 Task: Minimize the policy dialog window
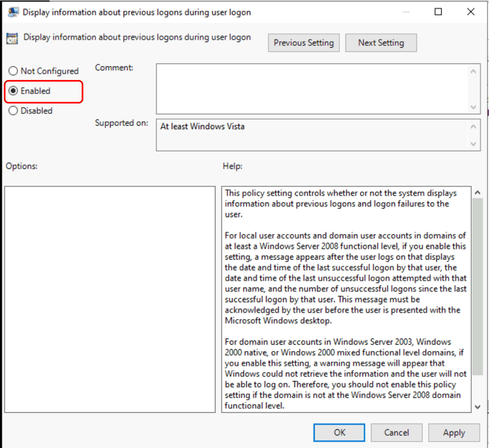(x=406, y=12)
